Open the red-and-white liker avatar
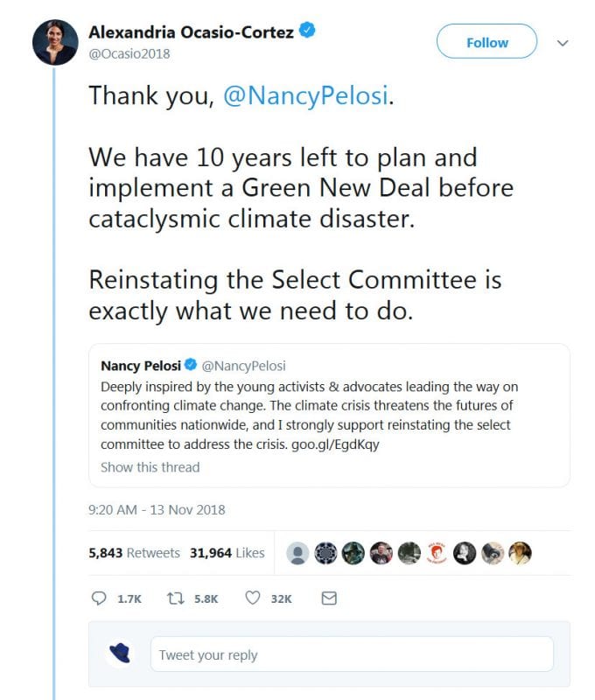 click(x=436, y=553)
